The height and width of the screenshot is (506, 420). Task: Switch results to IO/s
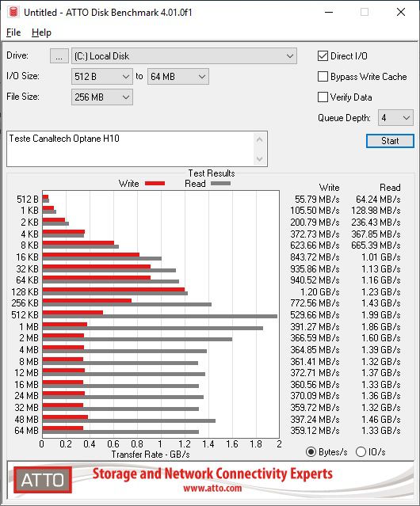point(361,452)
